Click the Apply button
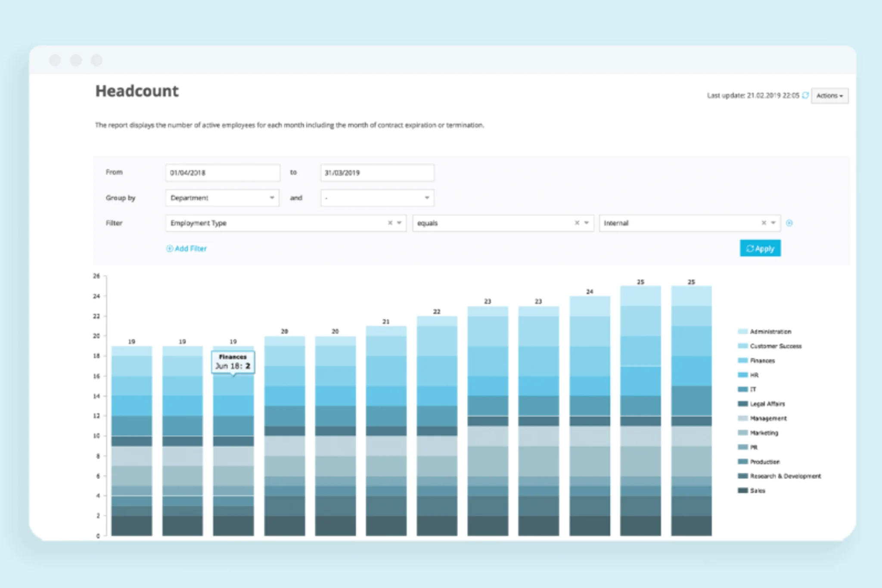882x588 pixels. [x=760, y=249]
